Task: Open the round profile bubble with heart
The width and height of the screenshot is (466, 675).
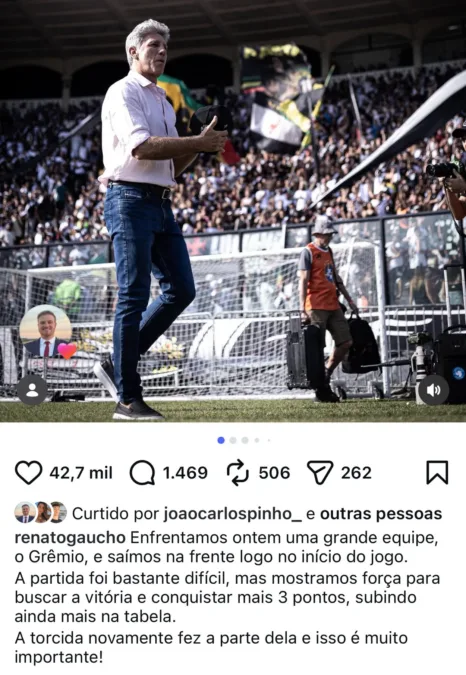Action: 46,331
